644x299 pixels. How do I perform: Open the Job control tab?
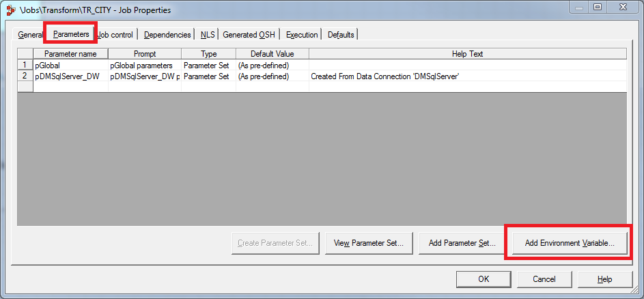click(115, 35)
